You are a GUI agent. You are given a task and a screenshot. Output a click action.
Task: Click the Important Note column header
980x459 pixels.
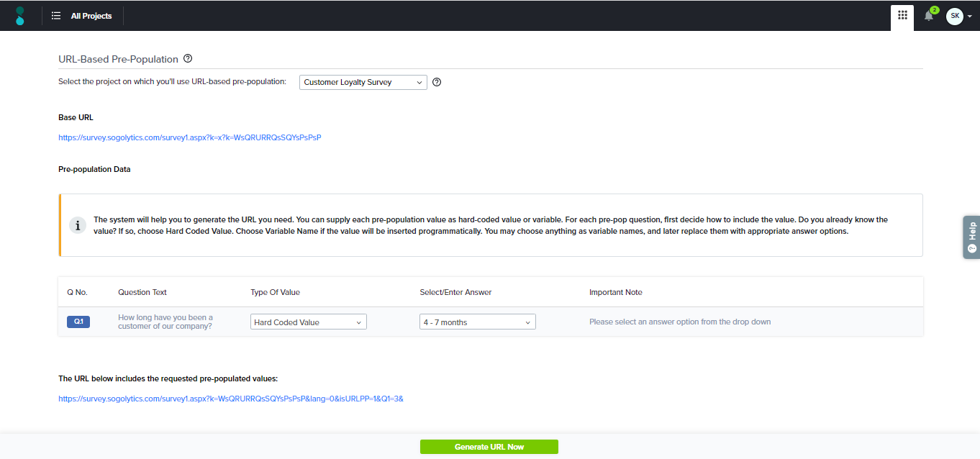pos(615,292)
